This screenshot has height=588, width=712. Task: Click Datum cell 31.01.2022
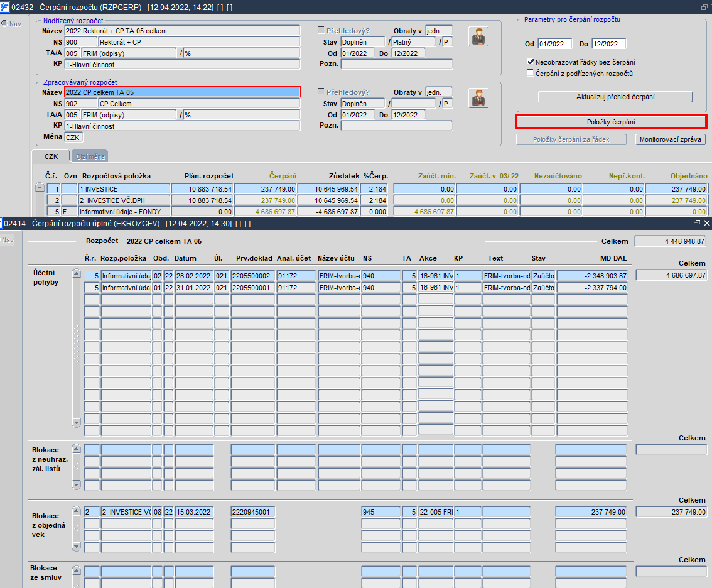[x=194, y=288]
